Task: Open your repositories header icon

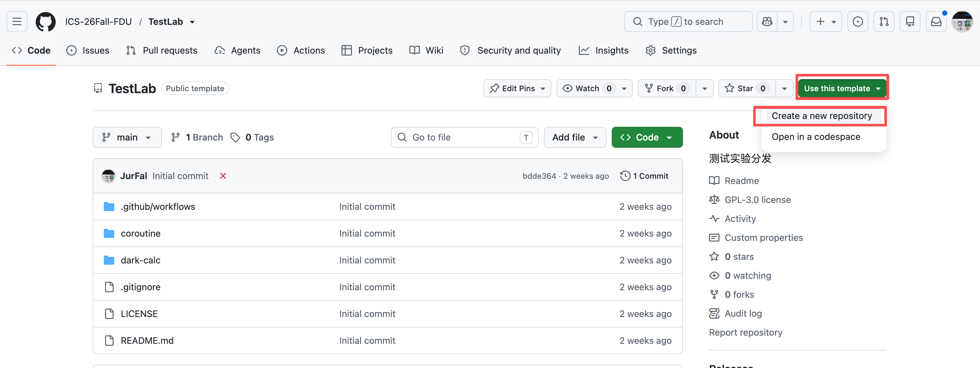Action: [910, 22]
